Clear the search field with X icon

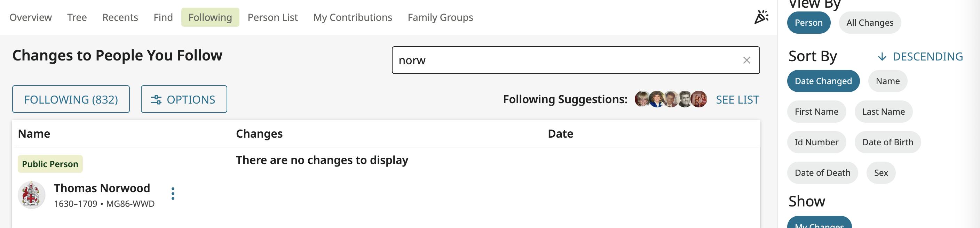click(x=746, y=60)
